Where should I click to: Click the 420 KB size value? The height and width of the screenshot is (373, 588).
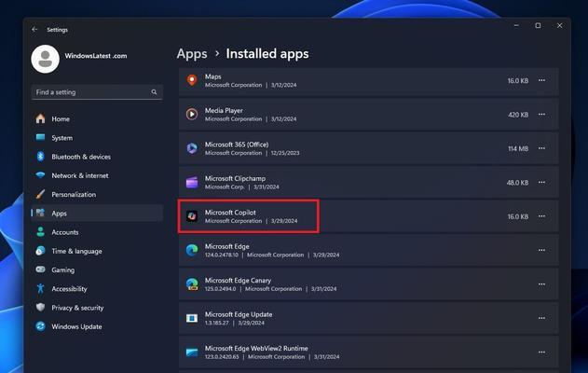(518, 115)
